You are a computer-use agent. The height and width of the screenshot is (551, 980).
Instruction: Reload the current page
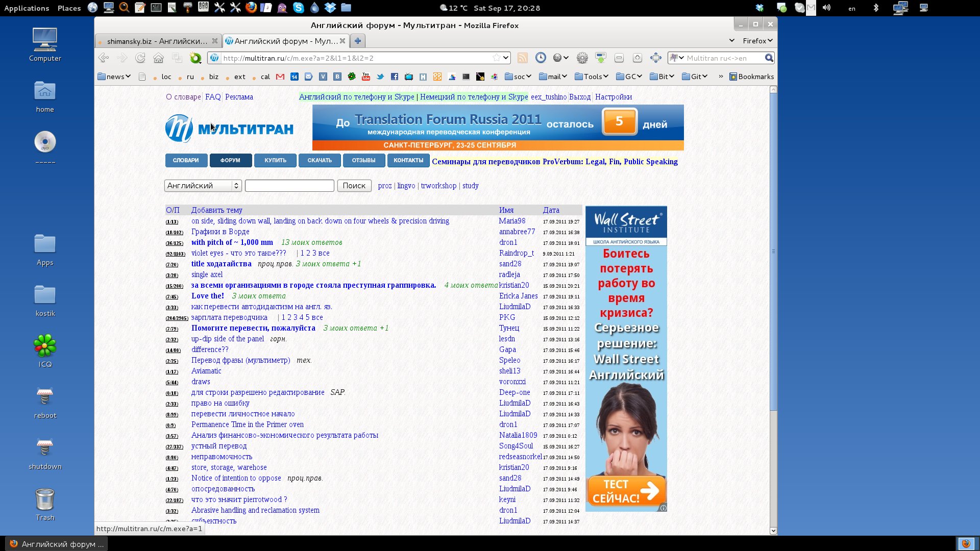pyautogui.click(x=140, y=58)
